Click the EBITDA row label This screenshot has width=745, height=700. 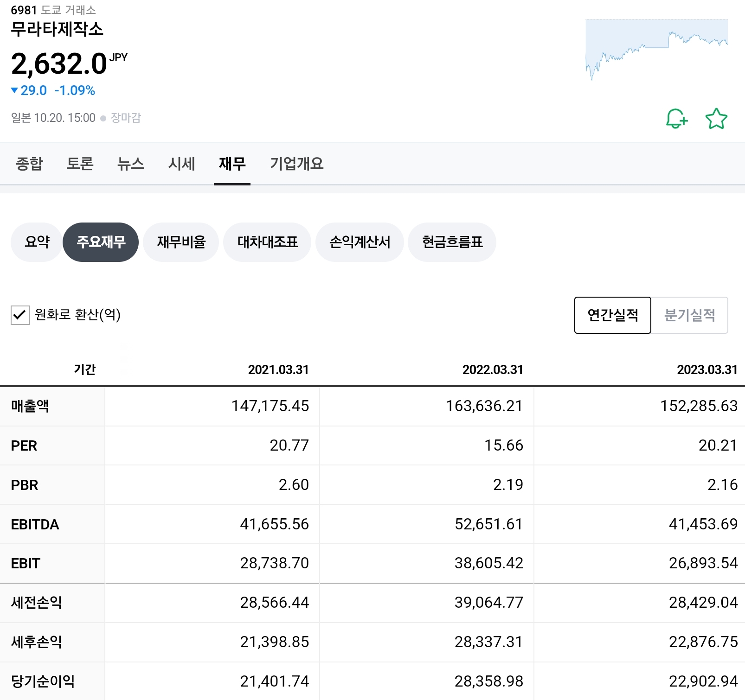(x=35, y=524)
